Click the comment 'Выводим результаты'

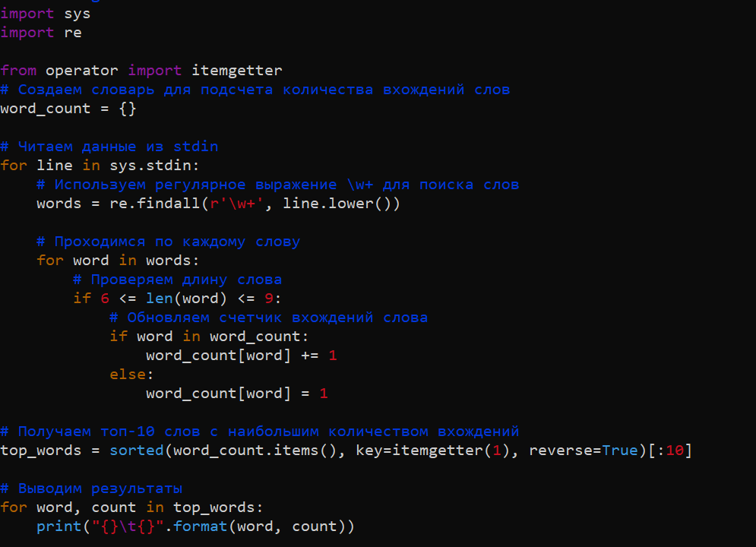tap(91, 489)
